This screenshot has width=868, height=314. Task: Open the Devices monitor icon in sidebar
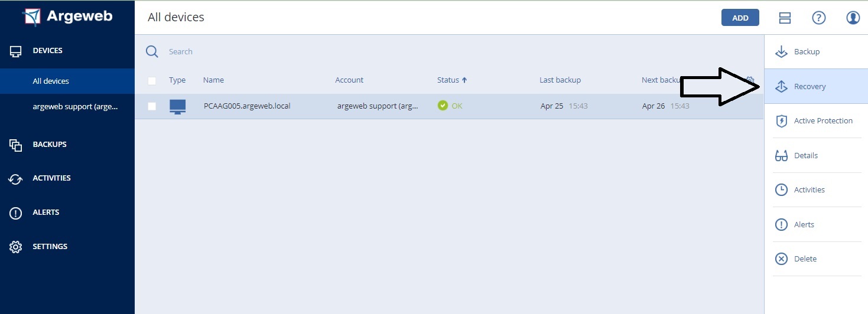click(x=16, y=51)
